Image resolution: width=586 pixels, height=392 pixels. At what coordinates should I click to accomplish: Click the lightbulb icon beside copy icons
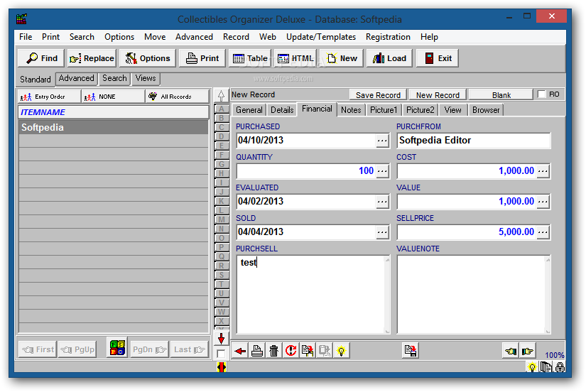pyautogui.click(x=341, y=351)
